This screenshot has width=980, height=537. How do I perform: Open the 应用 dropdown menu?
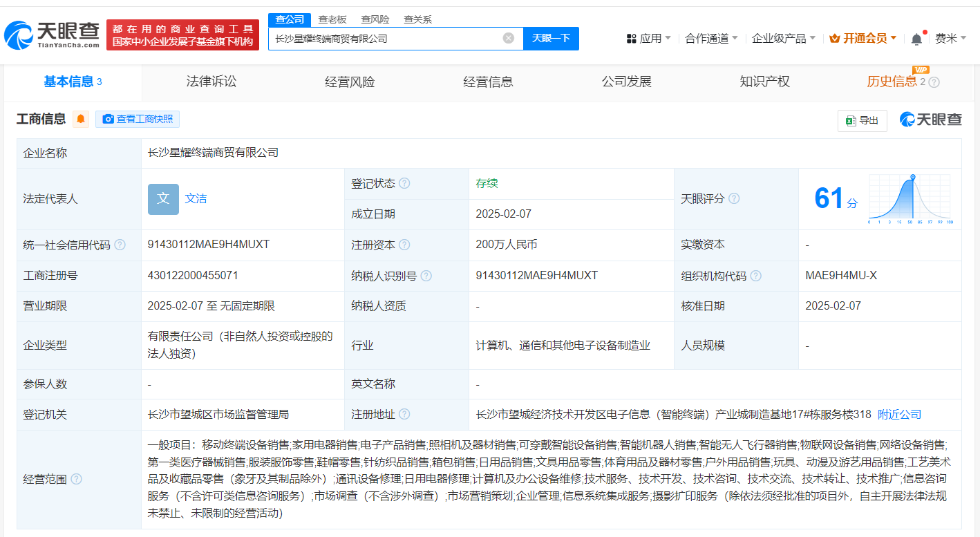648,38
